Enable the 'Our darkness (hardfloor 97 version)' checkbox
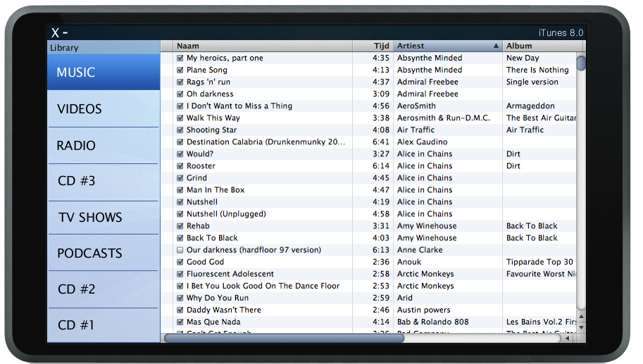The width and height of the screenshot is (643, 364). (x=180, y=250)
